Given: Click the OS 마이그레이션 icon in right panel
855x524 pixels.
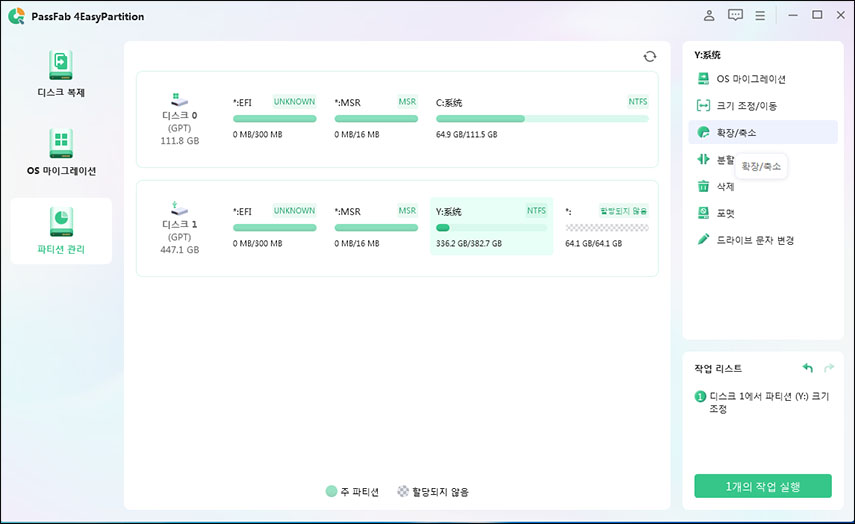Looking at the screenshot, I should (x=703, y=79).
